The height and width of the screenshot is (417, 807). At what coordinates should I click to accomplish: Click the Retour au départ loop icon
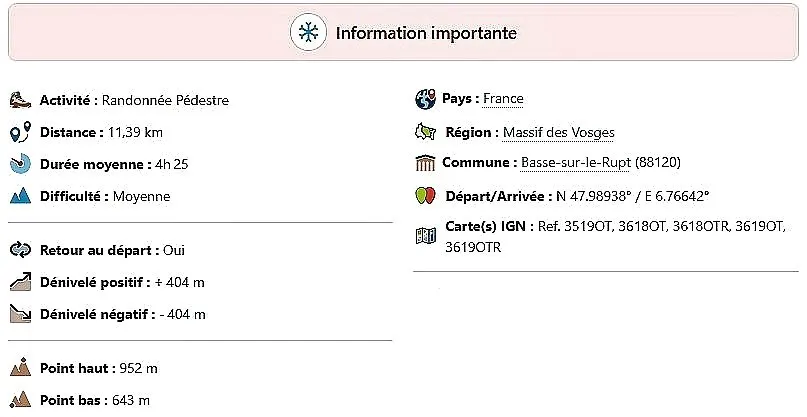(20, 250)
